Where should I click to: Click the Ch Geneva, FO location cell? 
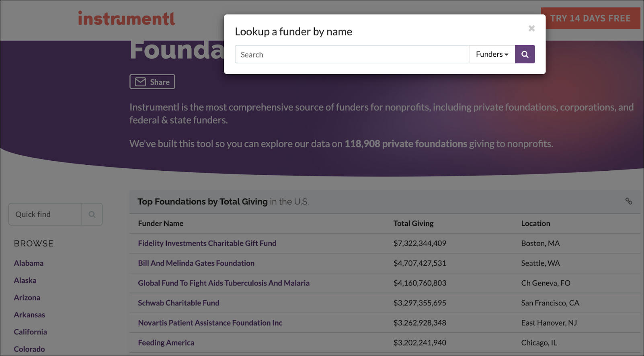tap(546, 283)
